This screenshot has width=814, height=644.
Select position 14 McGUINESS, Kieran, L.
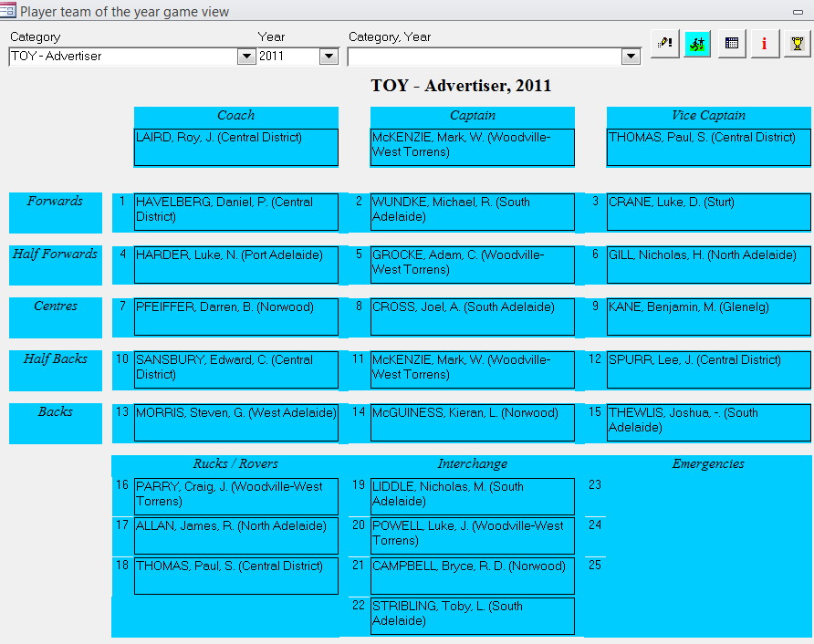point(473,422)
